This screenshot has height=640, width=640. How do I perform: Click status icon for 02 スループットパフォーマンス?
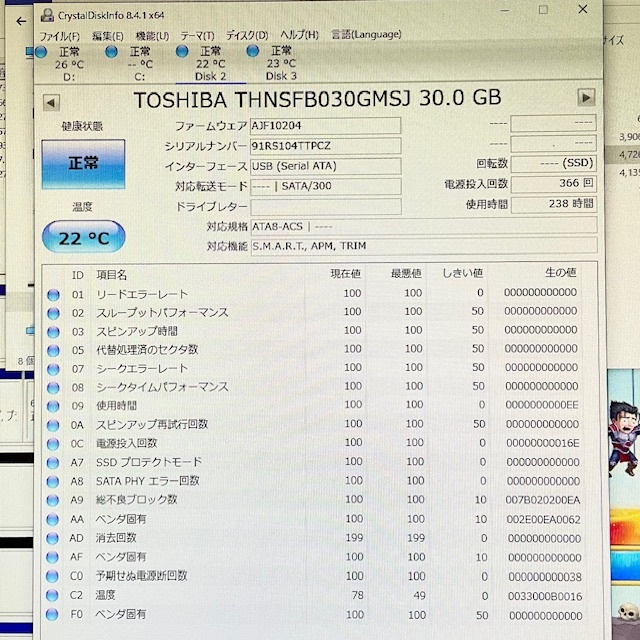point(53,313)
